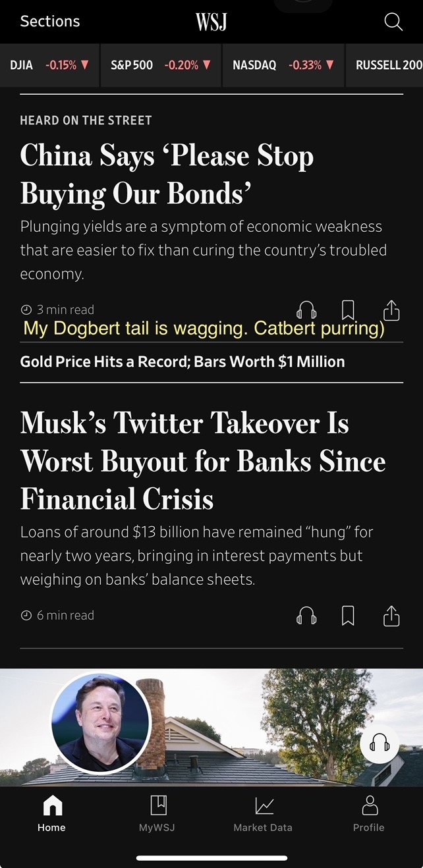Viewport: 423px width, 868px height.
Task: Tap the floating headphones audio button
Action: (x=380, y=745)
